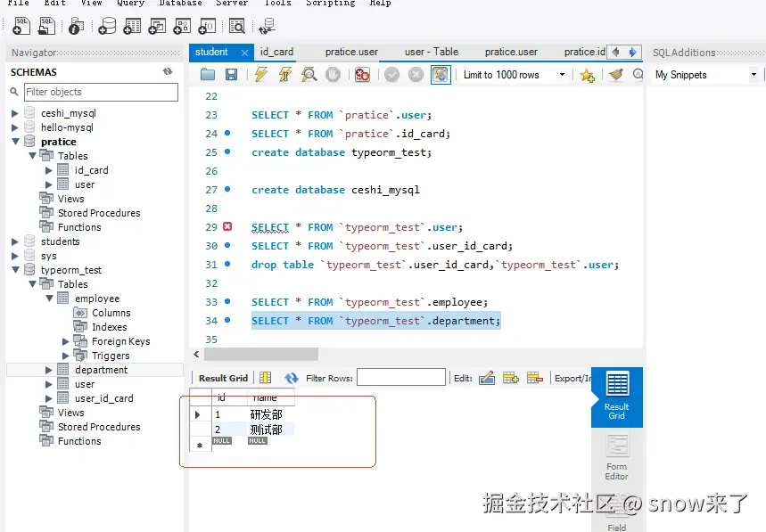Save the script to file

click(x=231, y=75)
